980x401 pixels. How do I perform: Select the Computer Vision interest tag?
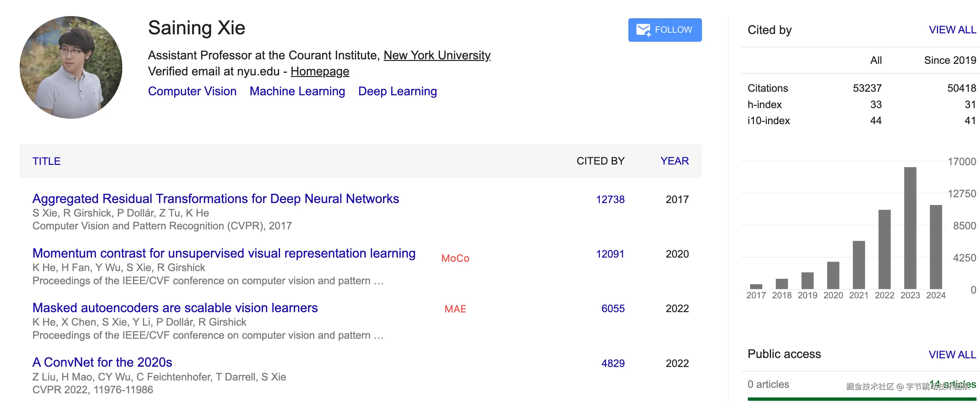click(x=192, y=91)
